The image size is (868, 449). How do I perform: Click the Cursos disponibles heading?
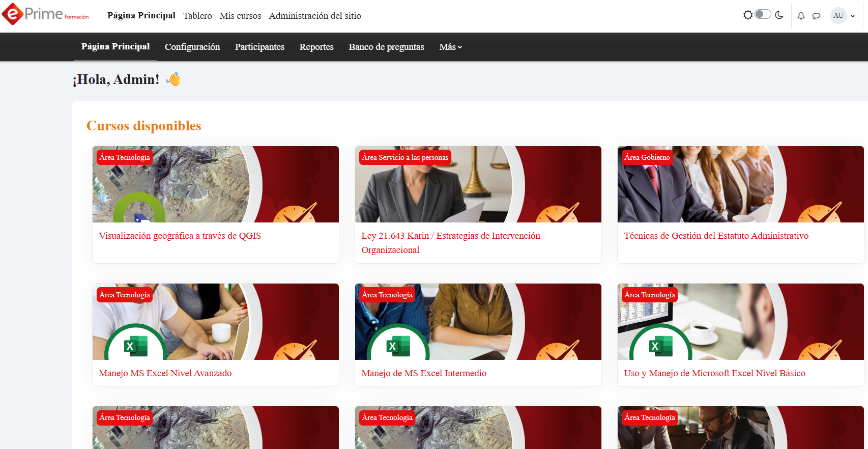(144, 126)
